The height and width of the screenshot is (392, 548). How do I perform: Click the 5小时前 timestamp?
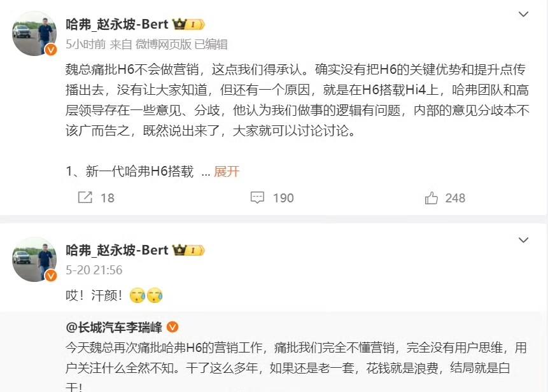pos(86,45)
